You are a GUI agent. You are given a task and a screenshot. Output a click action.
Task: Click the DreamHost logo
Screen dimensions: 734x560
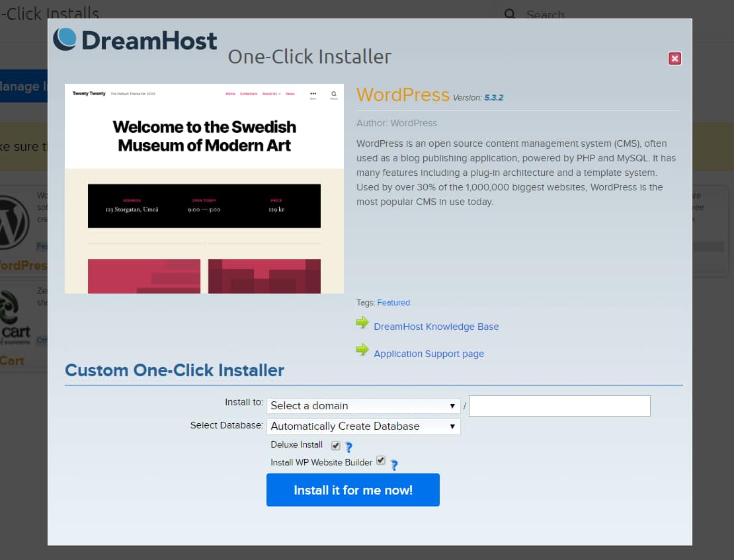pyautogui.click(x=135, y=40)
